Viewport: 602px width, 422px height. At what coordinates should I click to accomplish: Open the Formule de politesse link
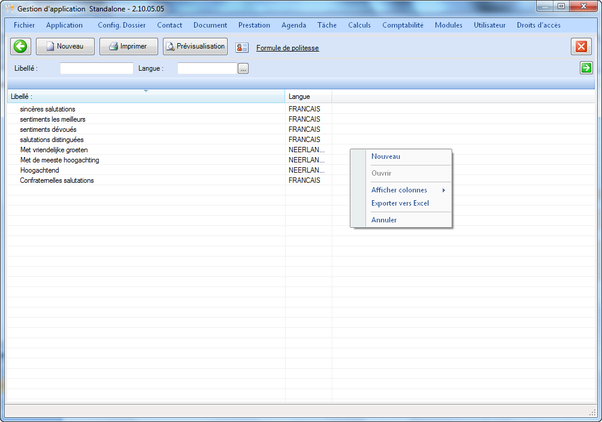(x=287, y=48)
